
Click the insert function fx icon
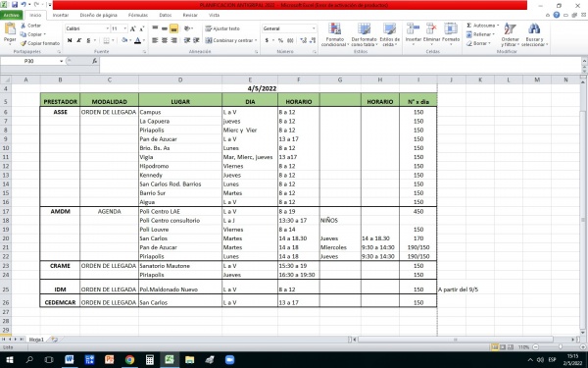tap(95, 61)
